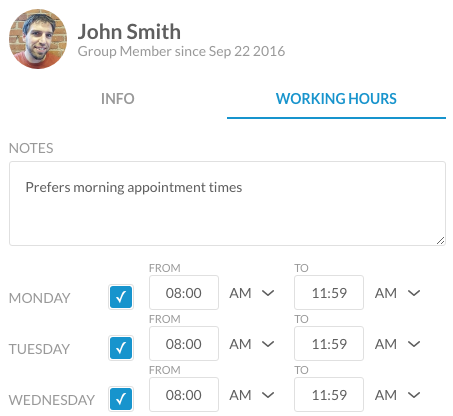Open Wednesday's To AM/PM dropdown
The width and height of the screenshot is (453, 416).
click(397, 395)
